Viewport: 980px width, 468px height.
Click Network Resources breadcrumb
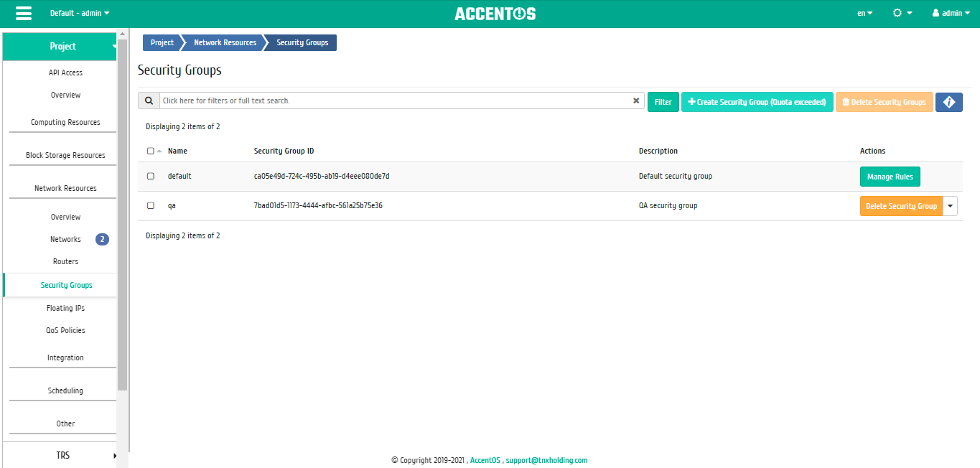pyautogui.click(x=225, y=43)
